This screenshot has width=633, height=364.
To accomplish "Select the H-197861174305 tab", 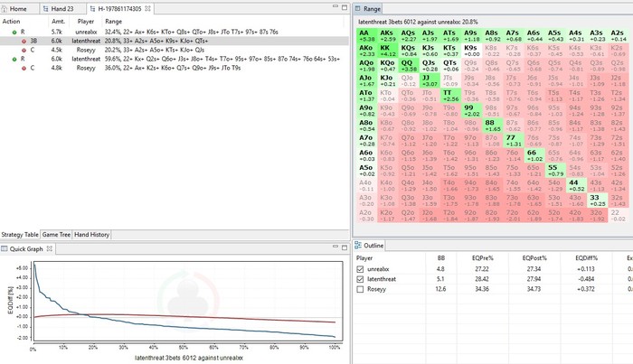I will (119, 8).
